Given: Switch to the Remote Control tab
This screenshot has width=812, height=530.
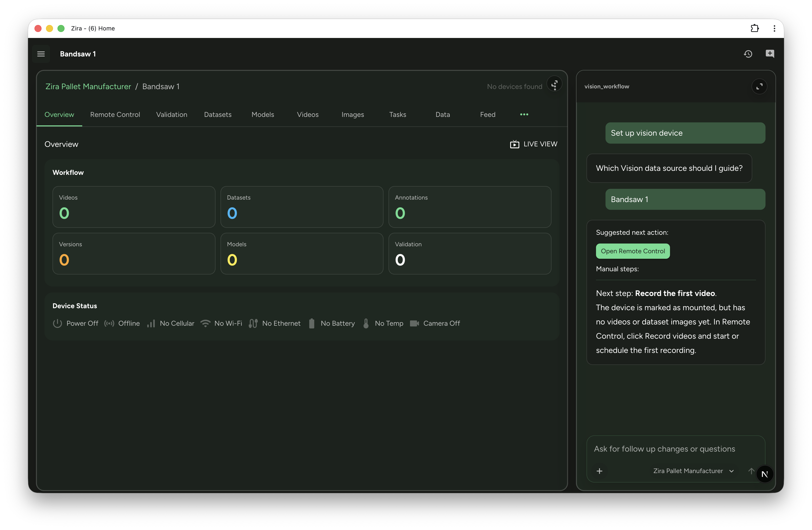Looking at the screenshot, I should 115,115.
